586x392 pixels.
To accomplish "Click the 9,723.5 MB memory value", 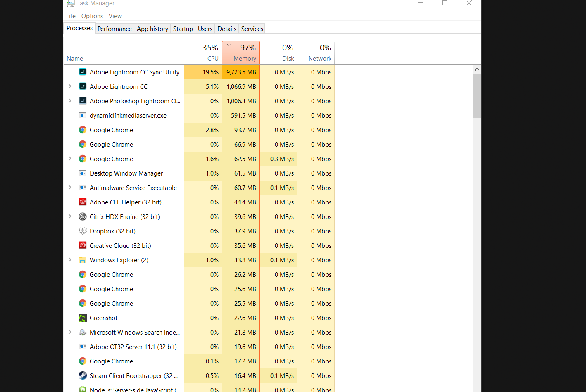I will (241, 72).
